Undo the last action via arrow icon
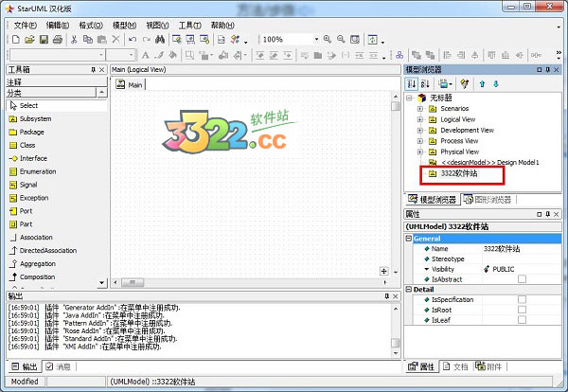Image resolution: width=568 pixels, height=392 pixels. click(133, 39)
